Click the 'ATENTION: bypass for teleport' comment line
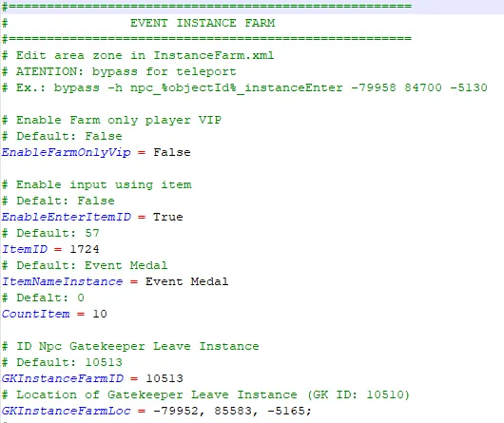This screenshot has height=423, width=504. tap(119, 71)
